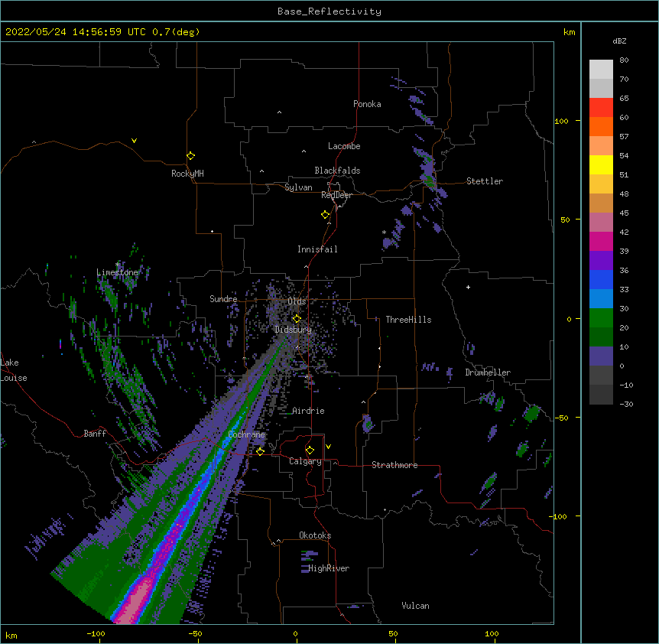659x644 pixels.
Task: Select the 42 dBZ magenta legend swatch
Action: 601,241
